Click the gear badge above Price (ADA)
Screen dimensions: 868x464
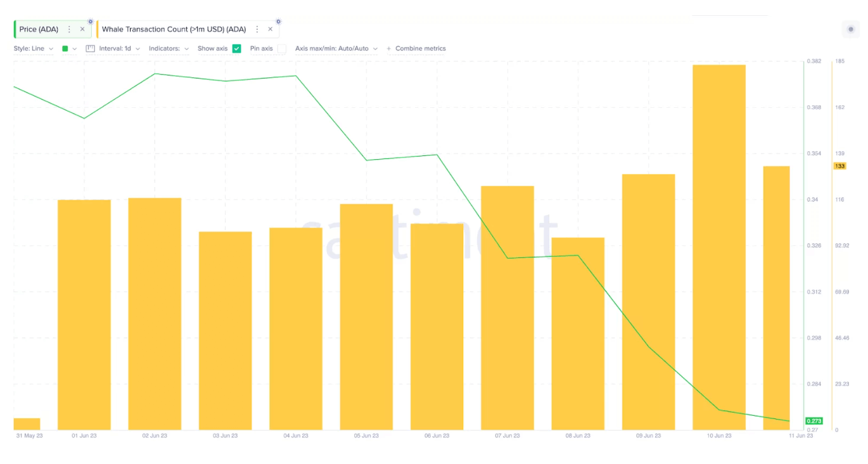(91, 22)
